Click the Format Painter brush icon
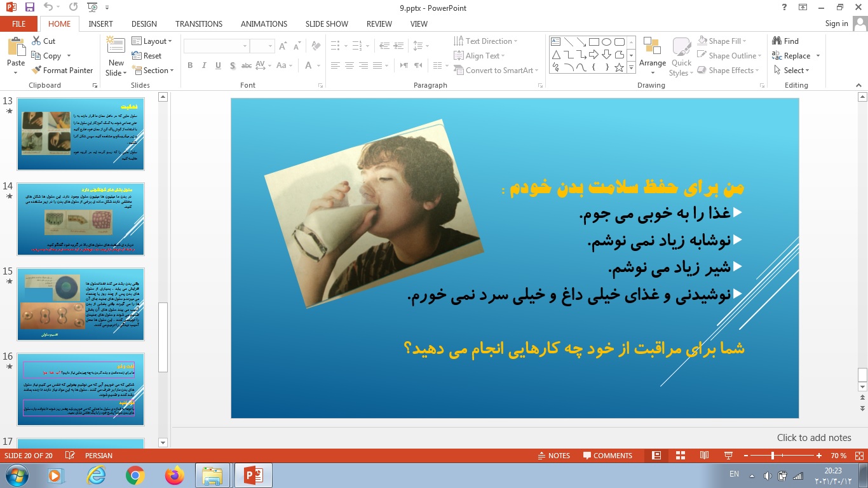The height and width of the screenshot is (488, 868). pyautogui.click(x=36, y=71)
